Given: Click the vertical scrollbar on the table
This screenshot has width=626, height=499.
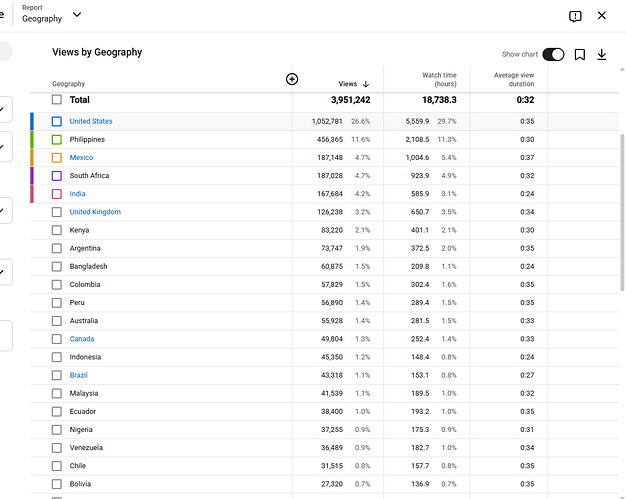Looking at the screenshot, I should coord(622,212).
